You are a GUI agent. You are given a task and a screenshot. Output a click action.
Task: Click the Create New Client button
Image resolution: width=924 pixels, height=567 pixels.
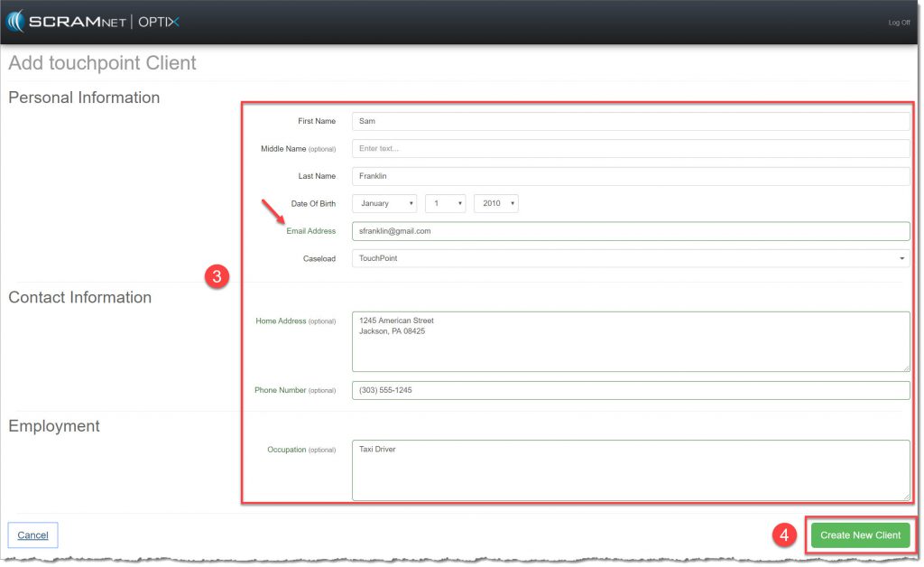(860, 534)
